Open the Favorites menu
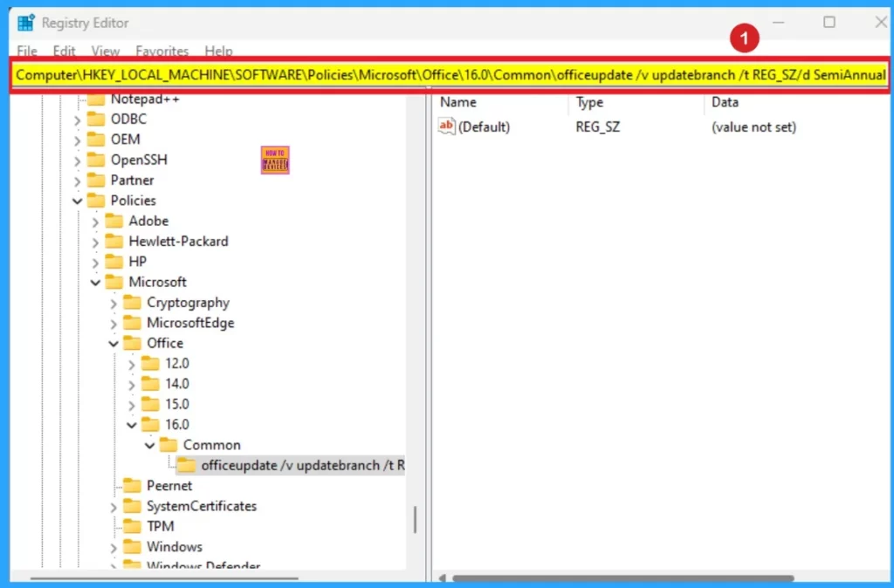The width and height of the screenshot is (894, 588). pyautogui.click(x=162, y=51)
